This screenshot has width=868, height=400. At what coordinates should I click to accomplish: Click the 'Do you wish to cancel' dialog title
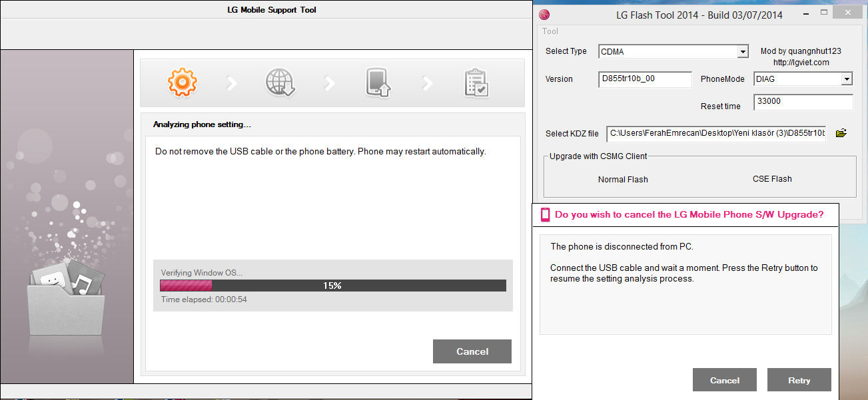(689, 214)
